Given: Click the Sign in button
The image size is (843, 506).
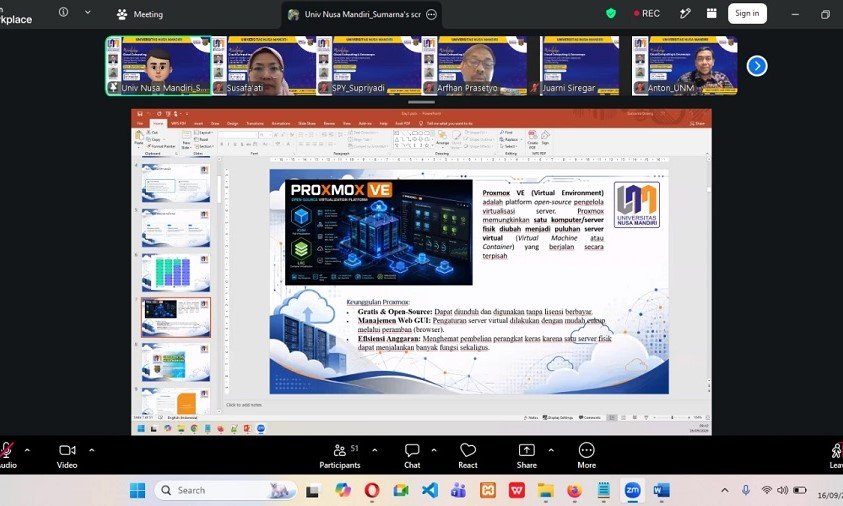Looking at the screenshot, I should click(x=747, y=13).
